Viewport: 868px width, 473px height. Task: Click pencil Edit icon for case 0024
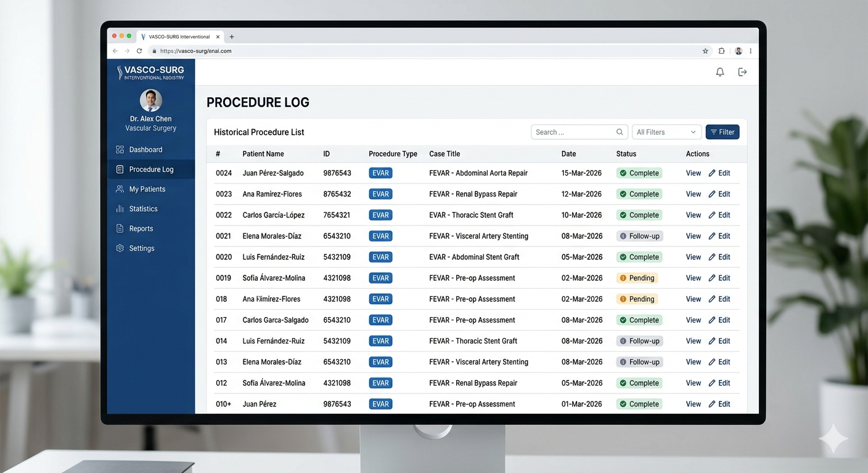tap(712, 173)
